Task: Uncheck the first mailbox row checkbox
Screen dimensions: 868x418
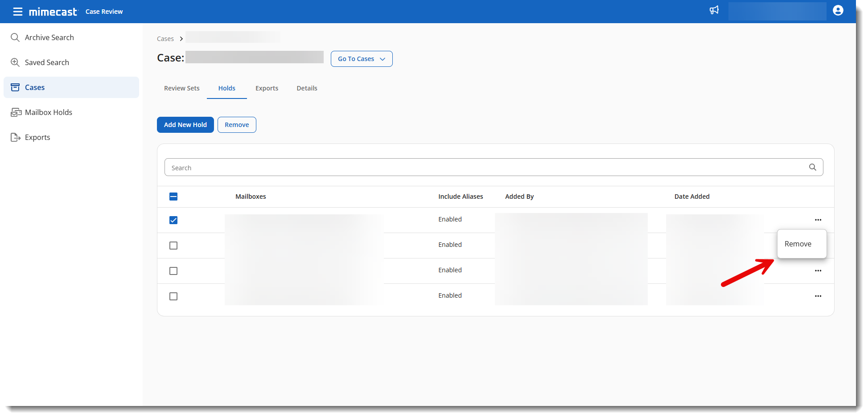Action: 173,220
